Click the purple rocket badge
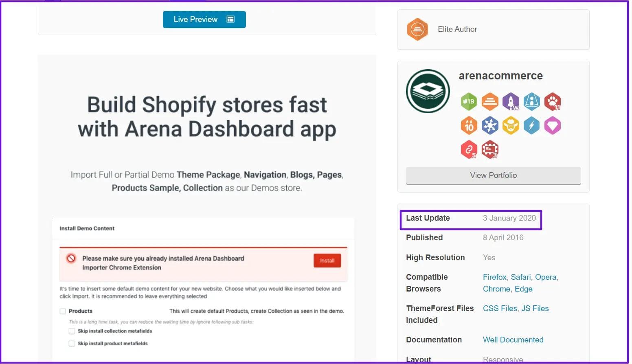Viewport: 632px width, 364px height. 511,101
